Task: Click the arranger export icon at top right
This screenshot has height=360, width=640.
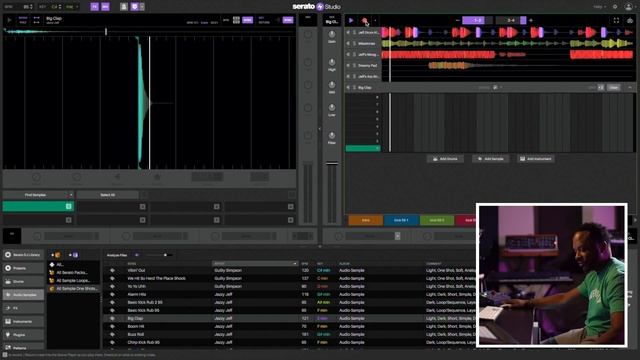Action: [x=630, y=20]
